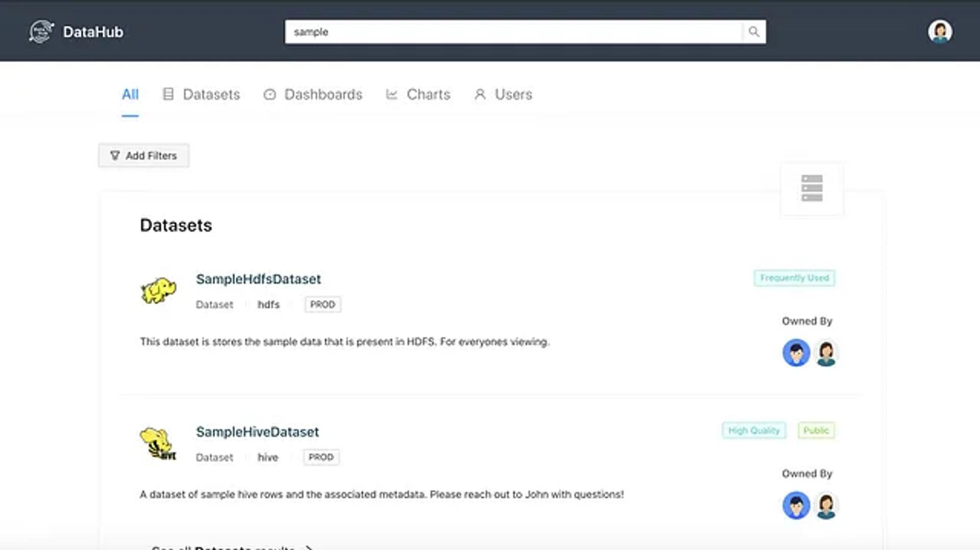980x550 pixels.
Task: Click 'Dataset' type label under SampleHiveDataset
Action: point(214,457)
